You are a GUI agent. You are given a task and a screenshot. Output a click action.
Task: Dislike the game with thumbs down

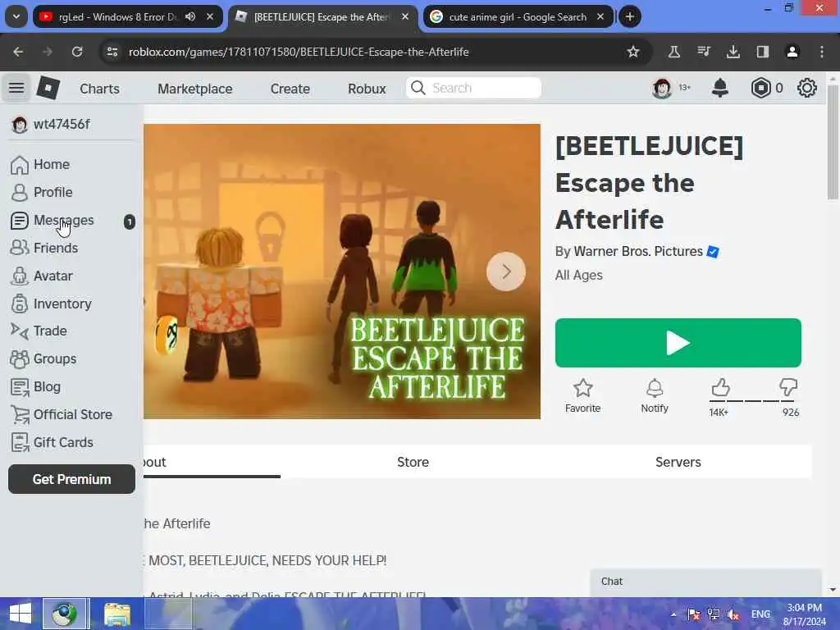pos(788,387)
